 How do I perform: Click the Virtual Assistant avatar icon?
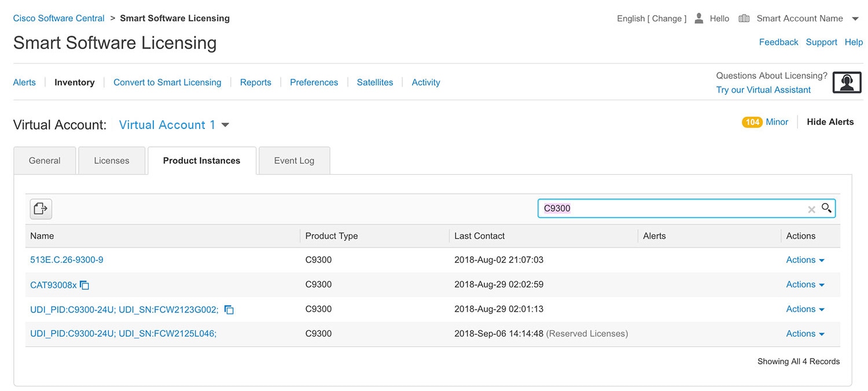(x=847, y=83)
